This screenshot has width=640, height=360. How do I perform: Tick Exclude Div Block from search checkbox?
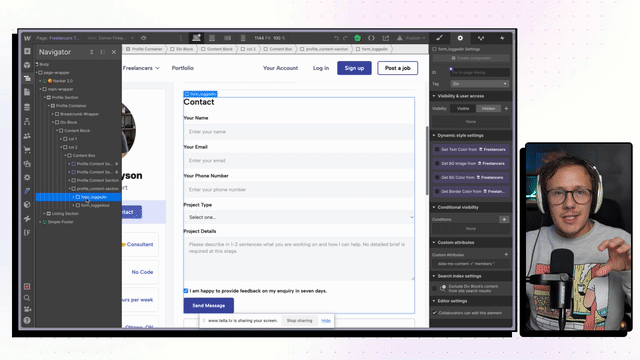pyautogui.click(x=435, y=288)
